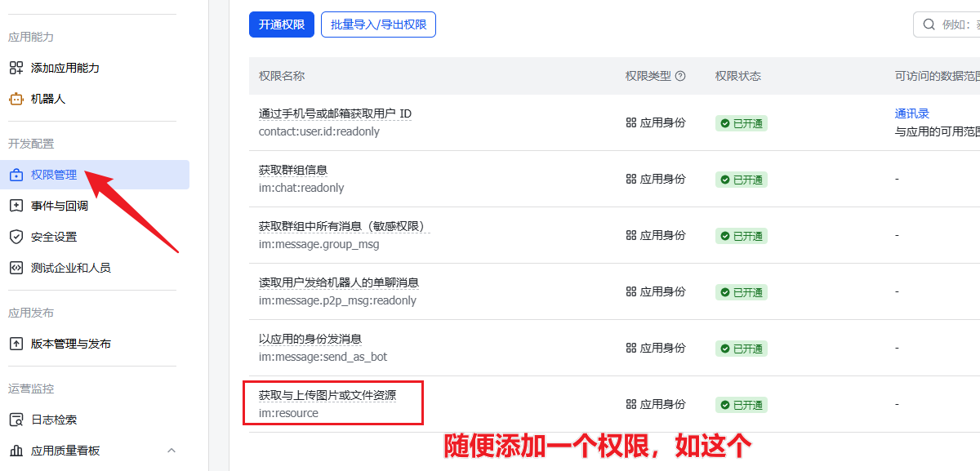Click the 机器人 robot icon
Screen dimensions: 980x471
tap(16, 99)
